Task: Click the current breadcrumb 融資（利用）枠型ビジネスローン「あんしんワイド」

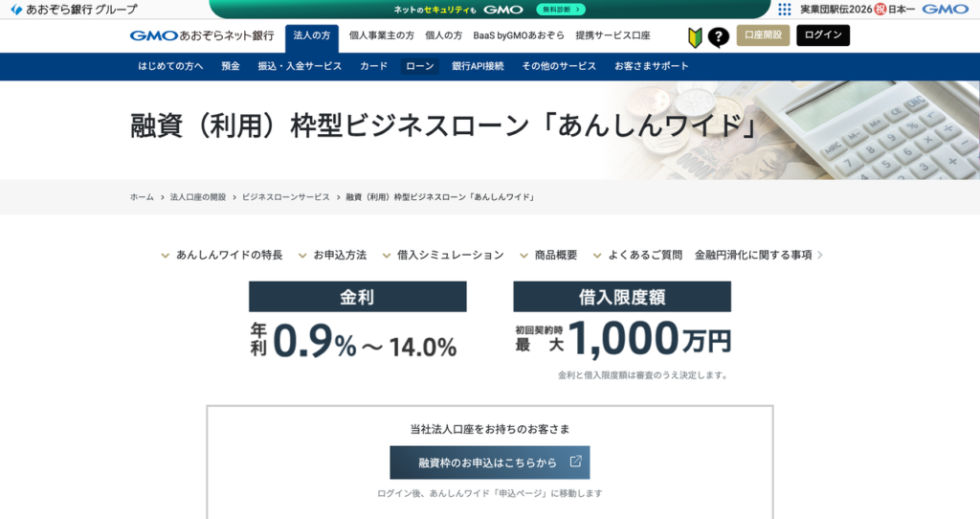Action: (x=440, y=197)
